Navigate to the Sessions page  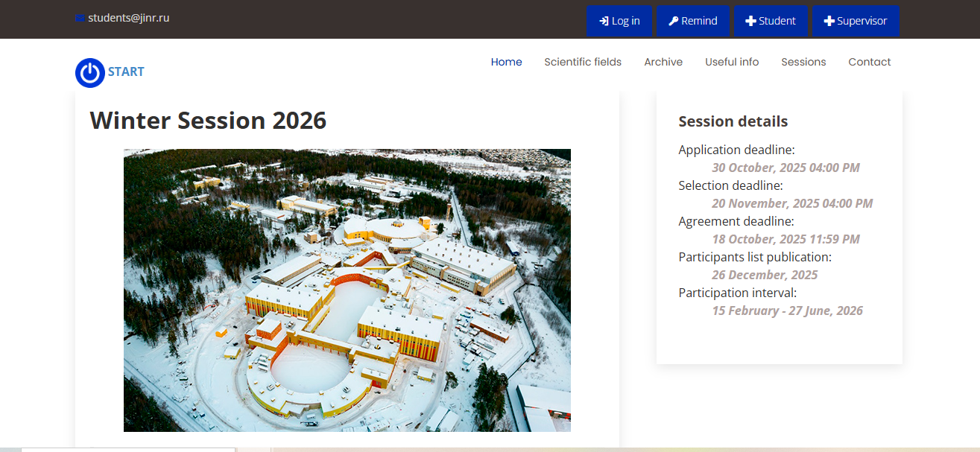[x=803, y=62]
